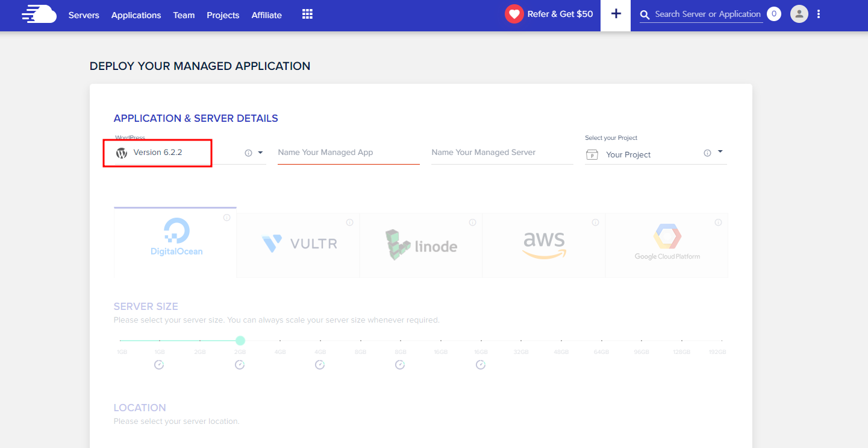This screenshot has width=868, height=448.
Task: Click info icon on Linode card
Action: coord(473,222)
